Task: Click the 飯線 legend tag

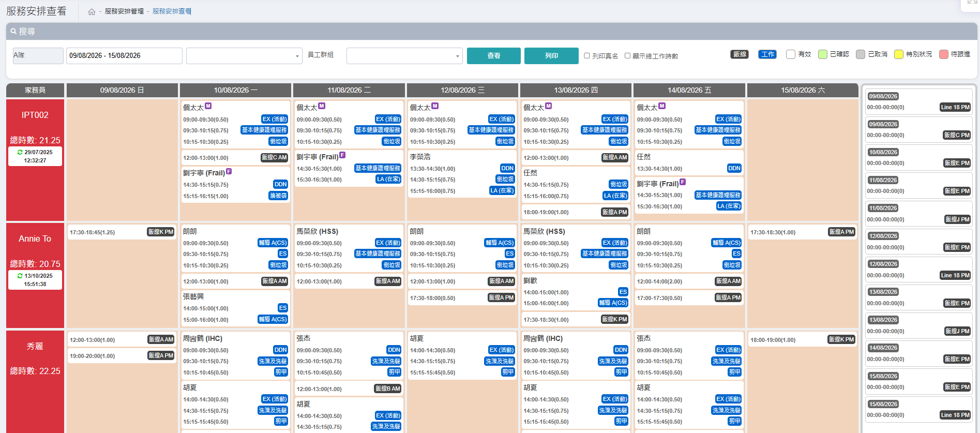Action: coord(740,54)
